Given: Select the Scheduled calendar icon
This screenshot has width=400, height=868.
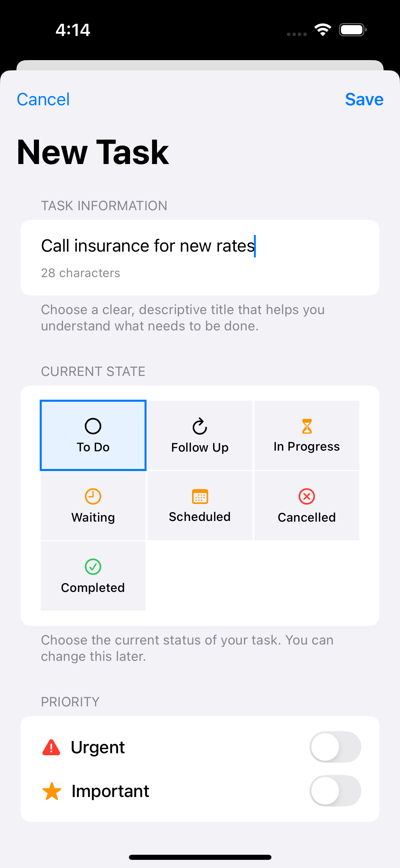Looking at the screenshot, I should click(200, 496).
